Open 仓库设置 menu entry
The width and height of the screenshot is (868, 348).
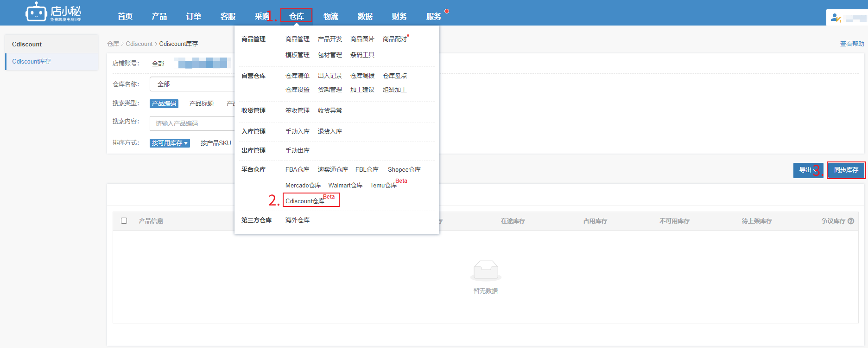298,90
